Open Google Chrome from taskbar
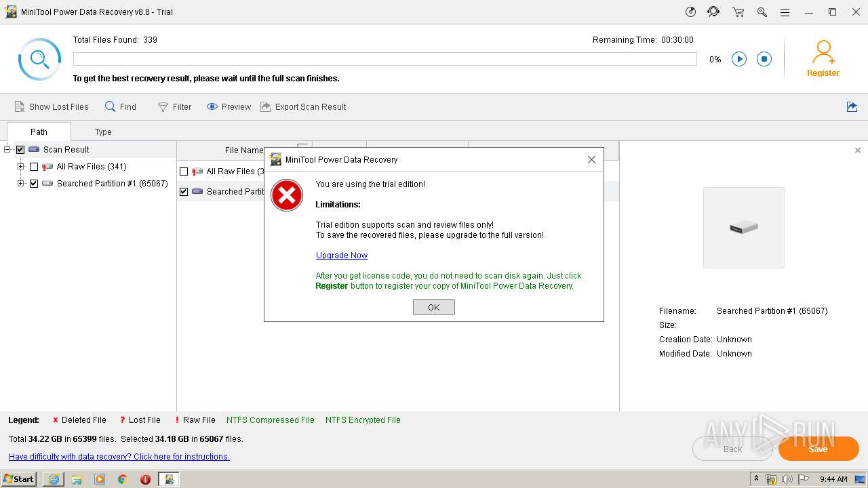Screen dimensions: 868x488 pos(123,479)
